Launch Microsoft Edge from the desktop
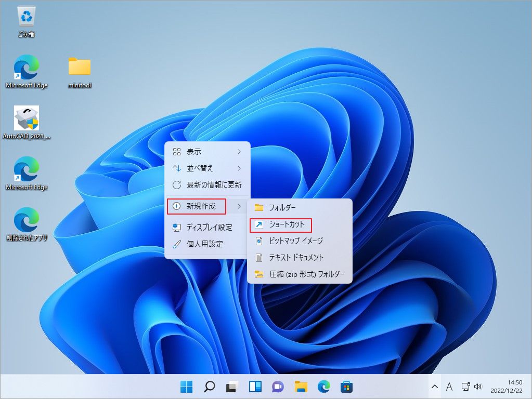 [x=25, y=68]
